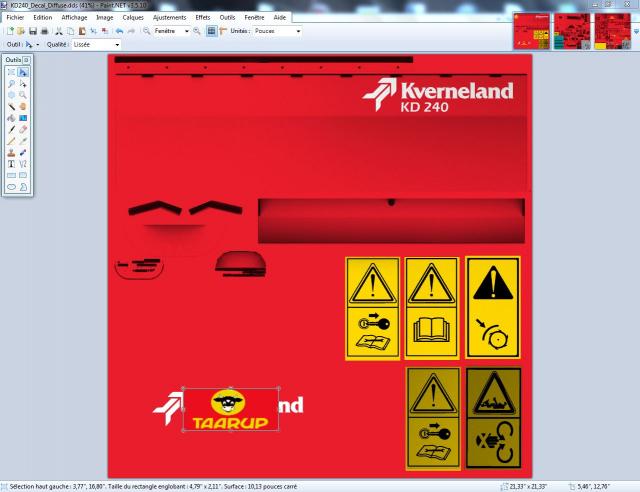Select the Line/Curve tool
640x492 pixels.
23,164
